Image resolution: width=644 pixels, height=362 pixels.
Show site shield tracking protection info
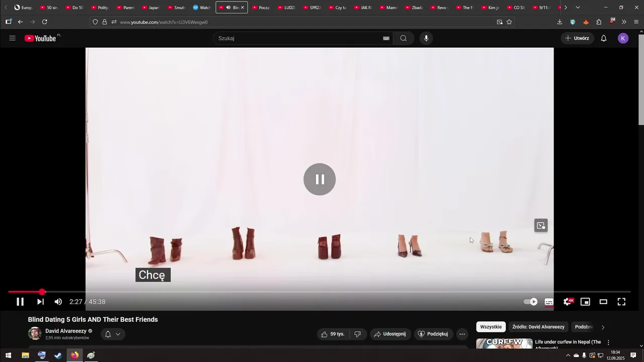coord(95,22)
